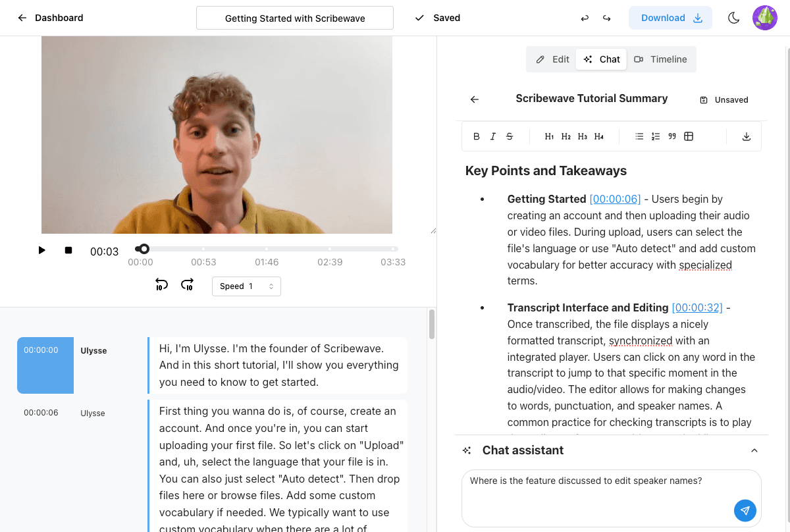
Task: Insert a blockquote in the editor
Action: click(672, 136)
